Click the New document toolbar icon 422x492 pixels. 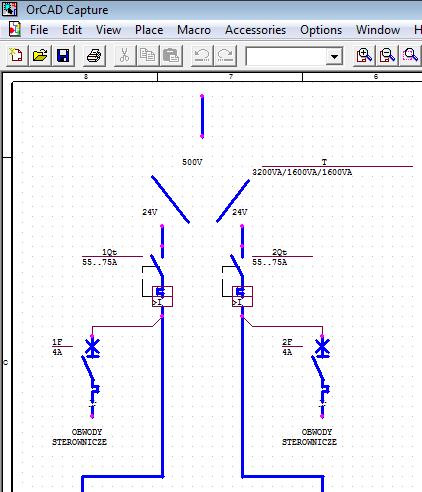(x=16, y=55)
